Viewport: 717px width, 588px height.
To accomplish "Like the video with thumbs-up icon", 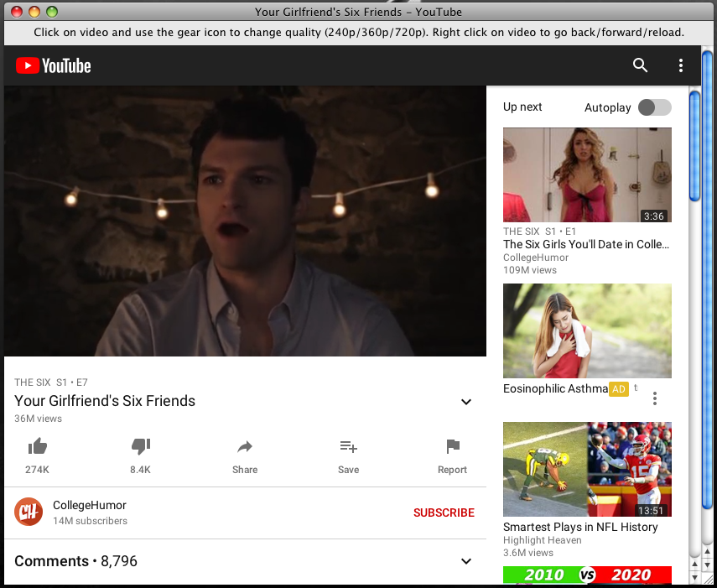I will [38, 446].
